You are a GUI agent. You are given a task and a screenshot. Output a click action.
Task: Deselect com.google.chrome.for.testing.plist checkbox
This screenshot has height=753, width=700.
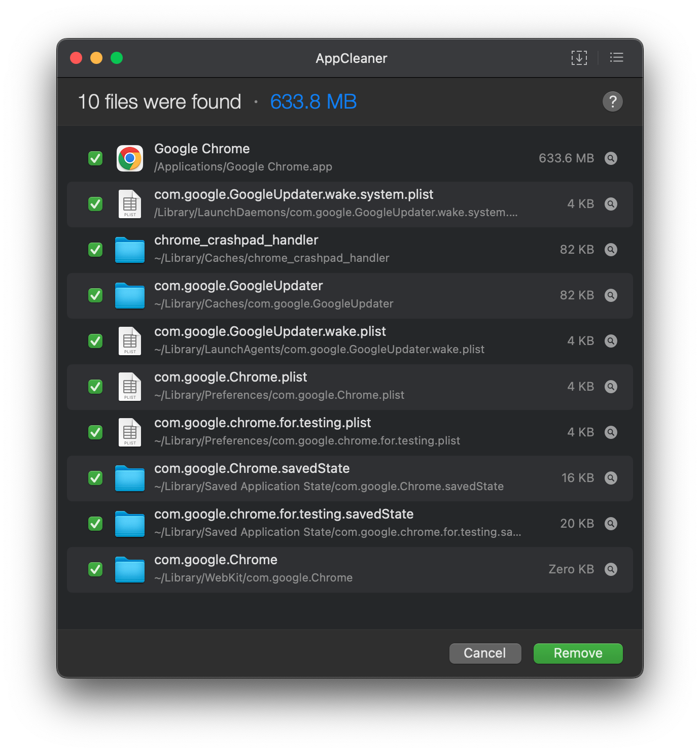[95, 432]
